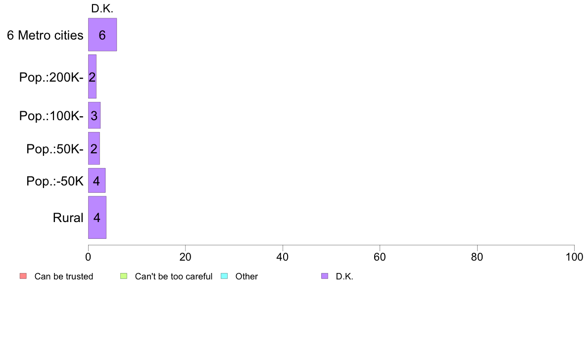Screen dimensions: 588x364
Task: Select the Pop.:100K- bar showing 3
Action: 94,115
